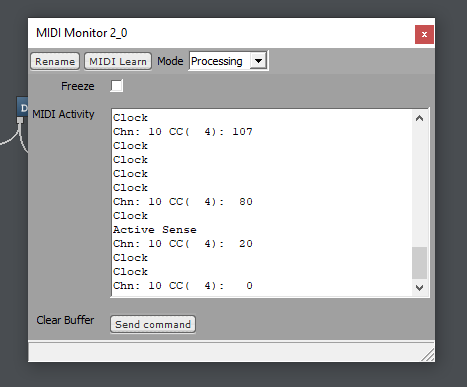Click the MIDI Monitor 2_0 title bar
The image size is (467, 387).
point(221,33)
